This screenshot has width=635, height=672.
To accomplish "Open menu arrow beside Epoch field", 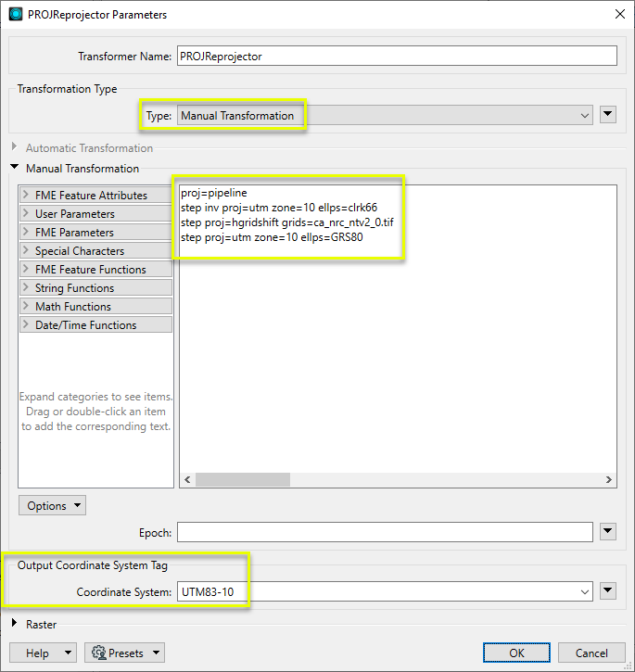I will coord(608,532).
